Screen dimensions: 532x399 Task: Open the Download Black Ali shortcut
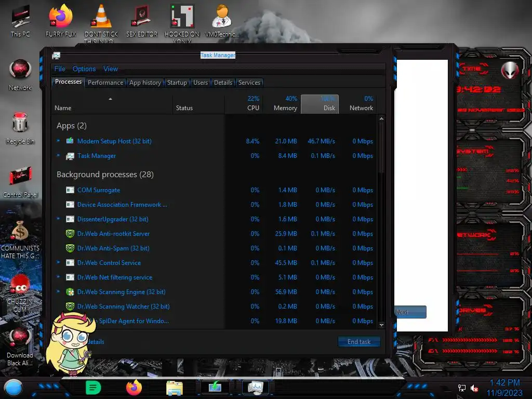[20, 347]
